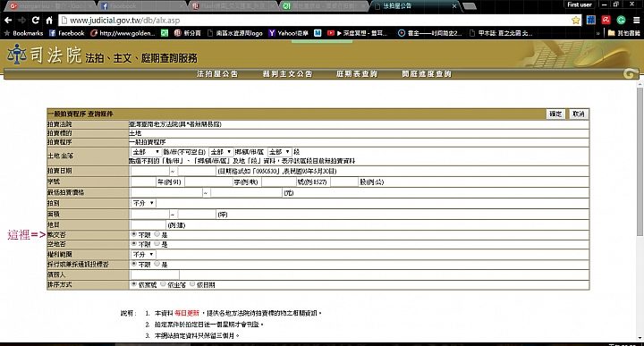Open the 南區水資源局logo bookmark
The width and height of the screenshot is (644, 346).
[x=235, y=33]
